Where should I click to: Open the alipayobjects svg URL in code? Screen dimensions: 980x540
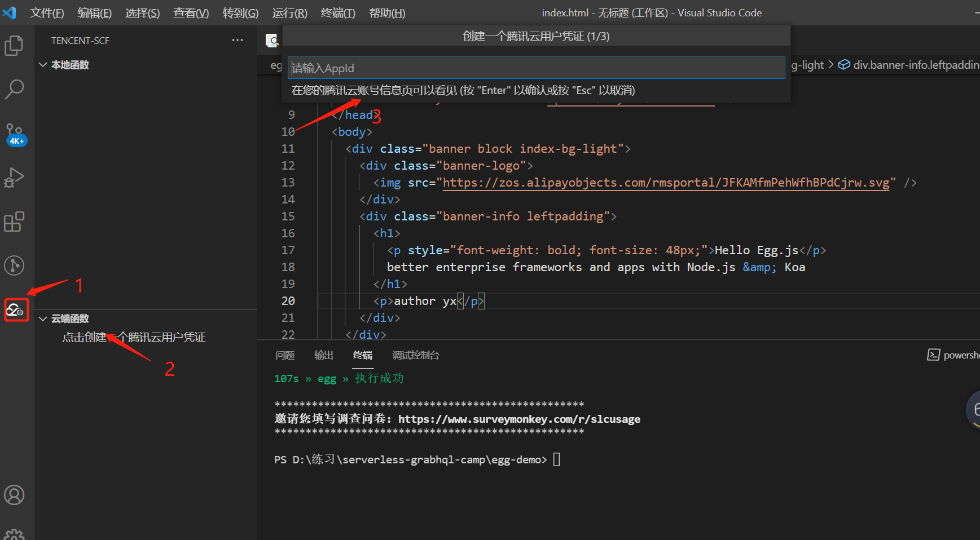coord(666,183)
